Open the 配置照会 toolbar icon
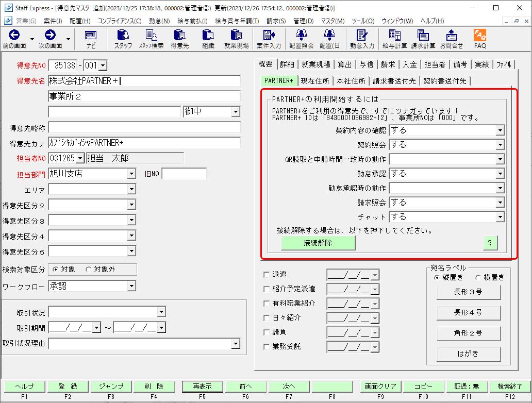This screenshot has height=403, width=532. click(301, 35)
